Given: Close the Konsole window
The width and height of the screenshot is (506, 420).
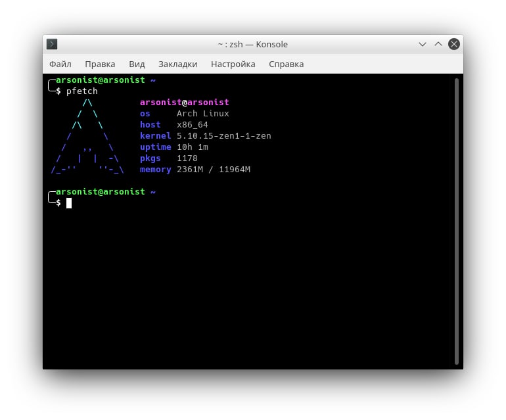Looking at the screenshot, I should point(453,44).
